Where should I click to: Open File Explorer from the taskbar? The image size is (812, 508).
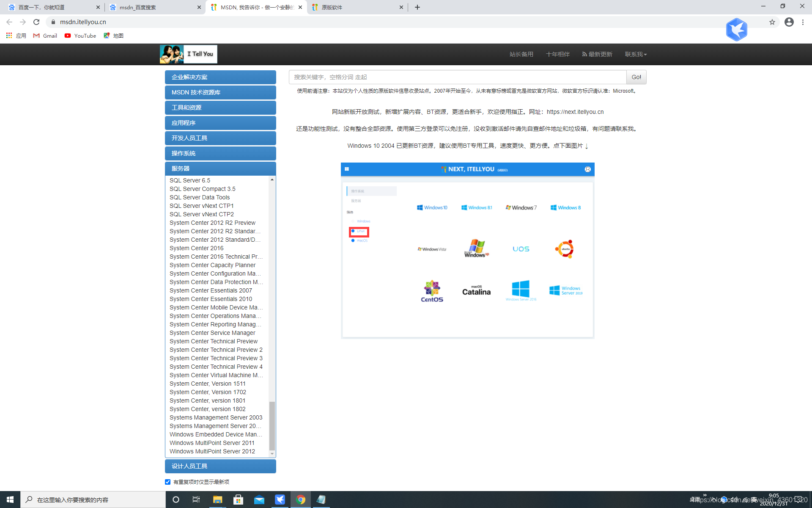pyautogui.click(x=217, y=500)
